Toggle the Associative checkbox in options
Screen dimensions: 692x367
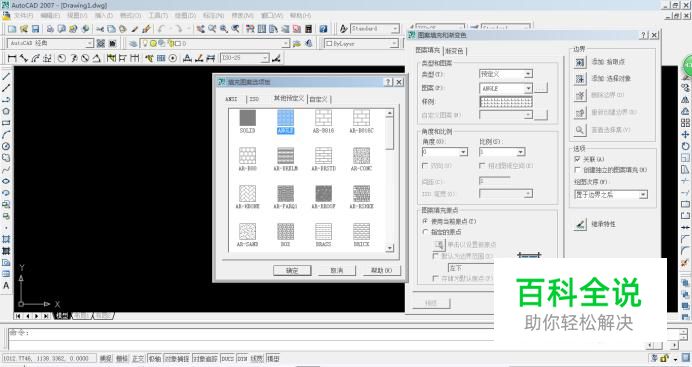(577, 159)
